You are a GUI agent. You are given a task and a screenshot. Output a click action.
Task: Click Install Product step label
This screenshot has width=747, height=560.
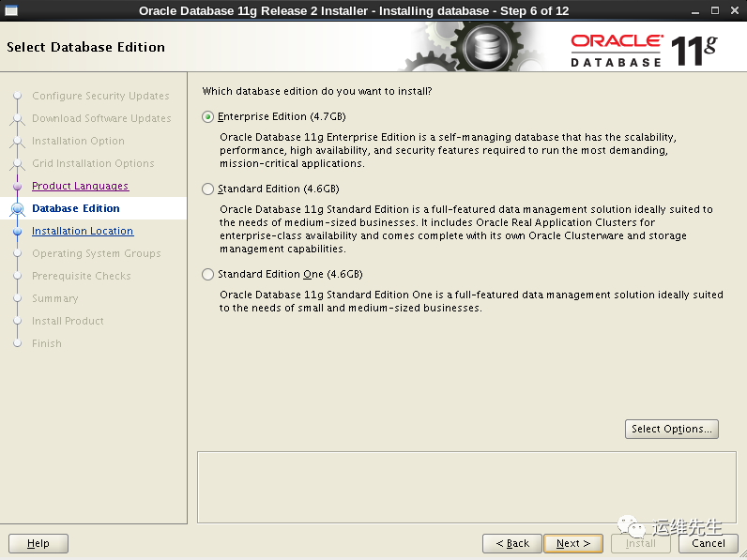tap(68, 321)
